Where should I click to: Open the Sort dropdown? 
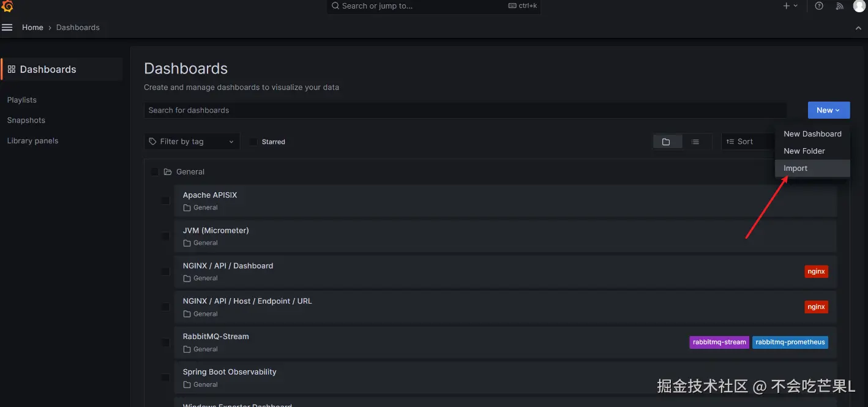click(x=748, y=141)
